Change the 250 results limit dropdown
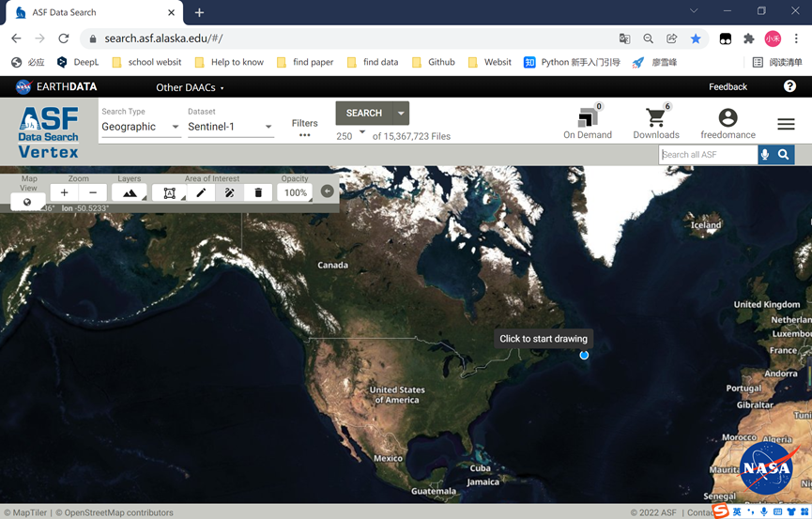The height and width of the screenshot is (519, 812). (x=350, y=136)
